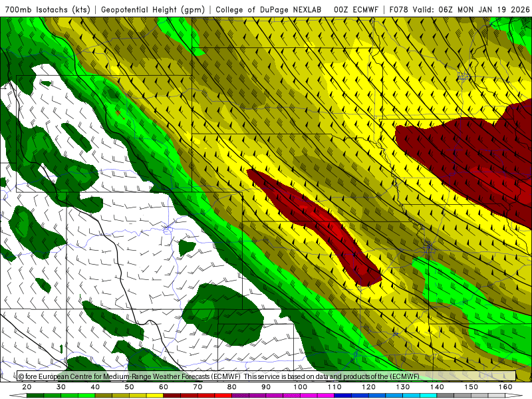Screen dimensions: 532x399
Task: Click the legend value "70"
Action: coord(198,387)
